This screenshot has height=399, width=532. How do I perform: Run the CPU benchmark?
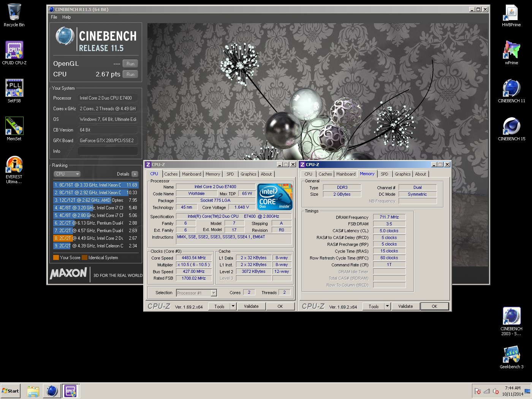[130, 74]
